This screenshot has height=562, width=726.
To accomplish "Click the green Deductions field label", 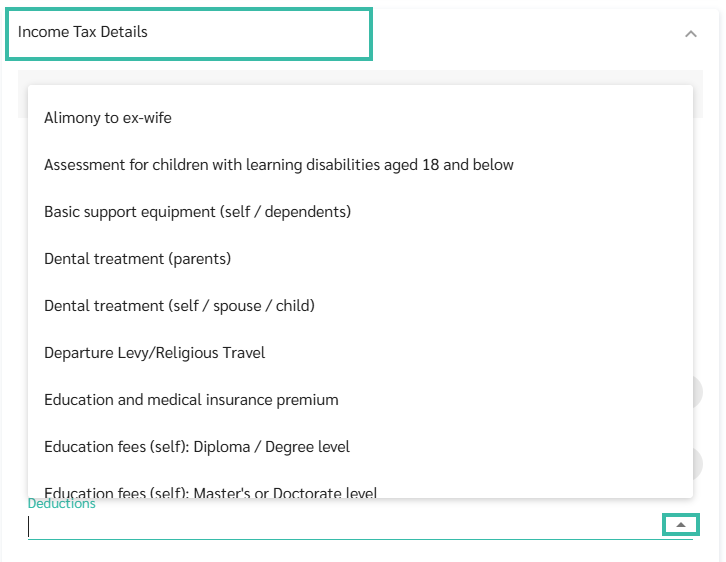I will pos(61,504).
